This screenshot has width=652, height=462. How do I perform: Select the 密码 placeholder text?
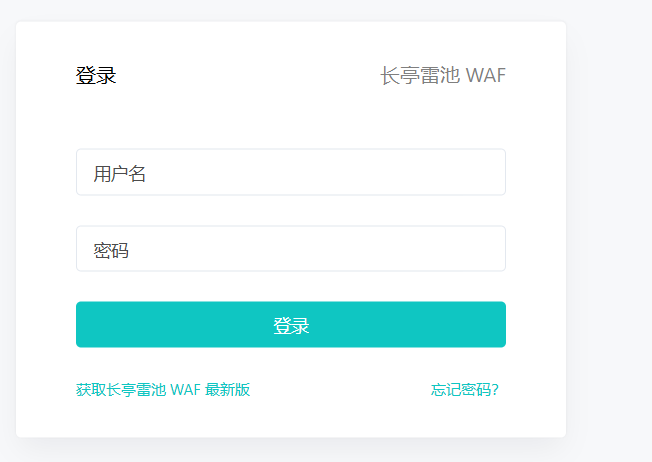[x=111, y=250]
